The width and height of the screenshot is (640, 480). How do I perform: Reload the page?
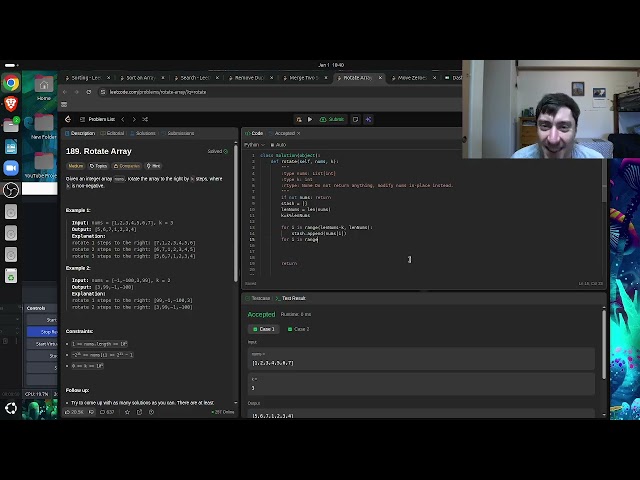pos(89,92)
